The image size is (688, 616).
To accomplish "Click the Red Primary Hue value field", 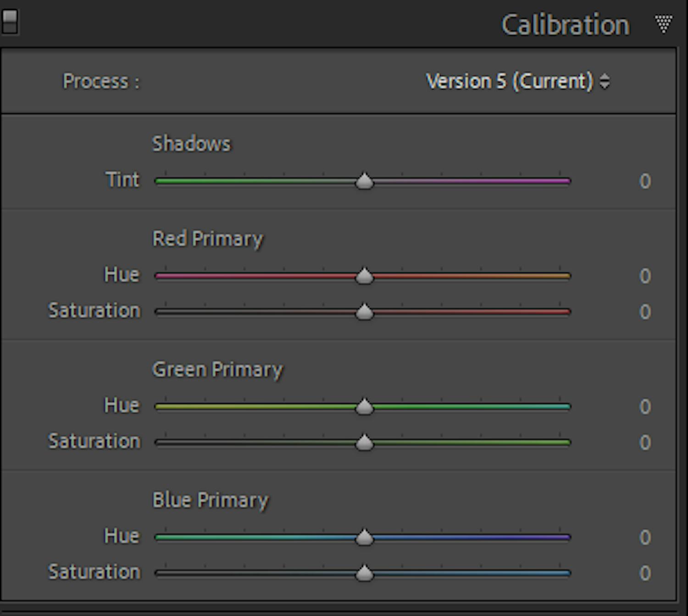I will pyautogui.click(x=644, y=276).
